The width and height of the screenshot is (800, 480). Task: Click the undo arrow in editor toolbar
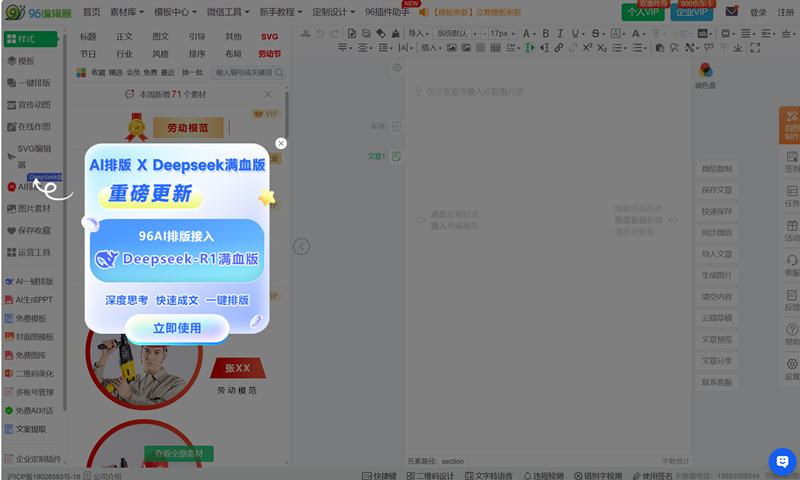[320, 34]
